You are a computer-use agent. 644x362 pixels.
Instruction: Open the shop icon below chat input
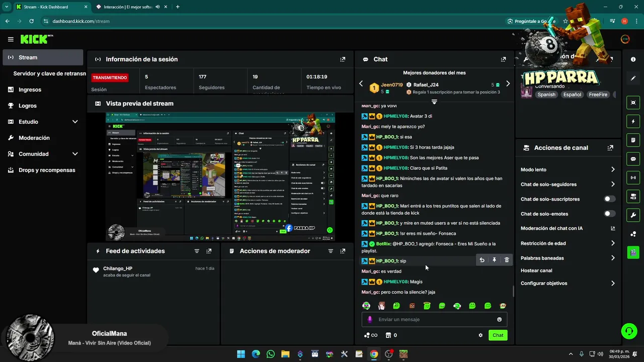[x=388, y=335]
